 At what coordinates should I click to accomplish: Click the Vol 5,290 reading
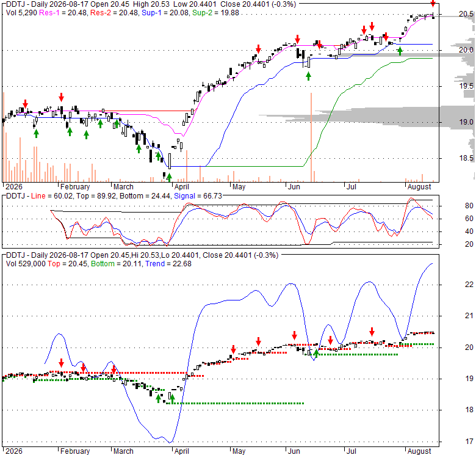click(21, 13)
